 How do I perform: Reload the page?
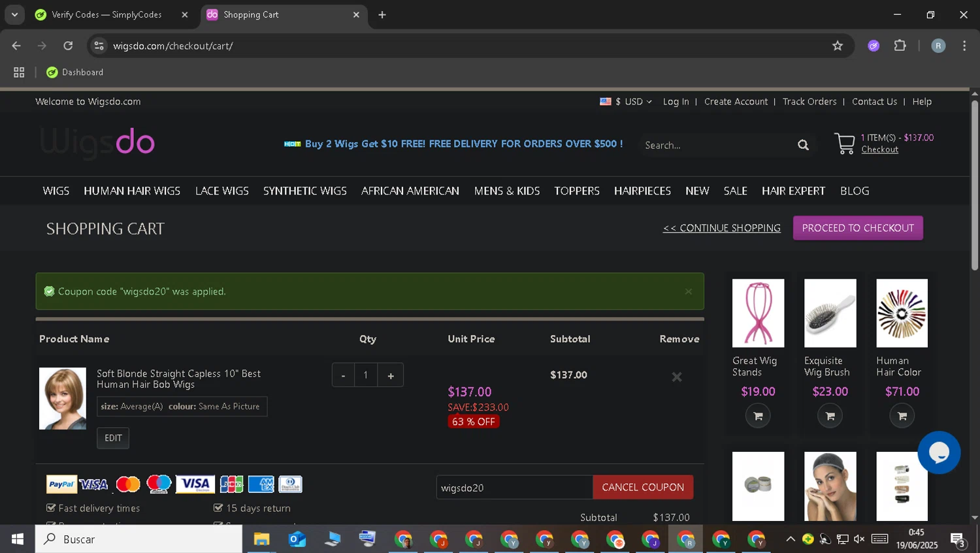coord(68,46)
